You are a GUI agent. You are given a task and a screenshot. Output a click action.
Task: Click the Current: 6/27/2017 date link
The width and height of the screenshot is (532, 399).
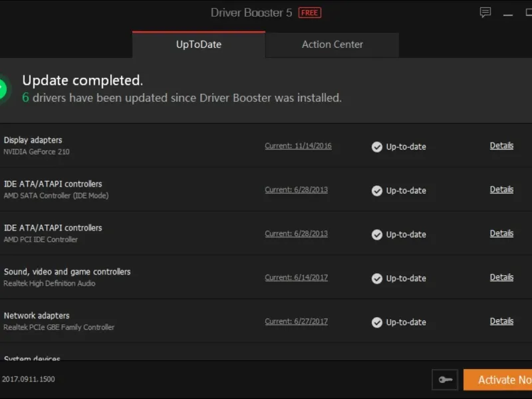point(296,321)
